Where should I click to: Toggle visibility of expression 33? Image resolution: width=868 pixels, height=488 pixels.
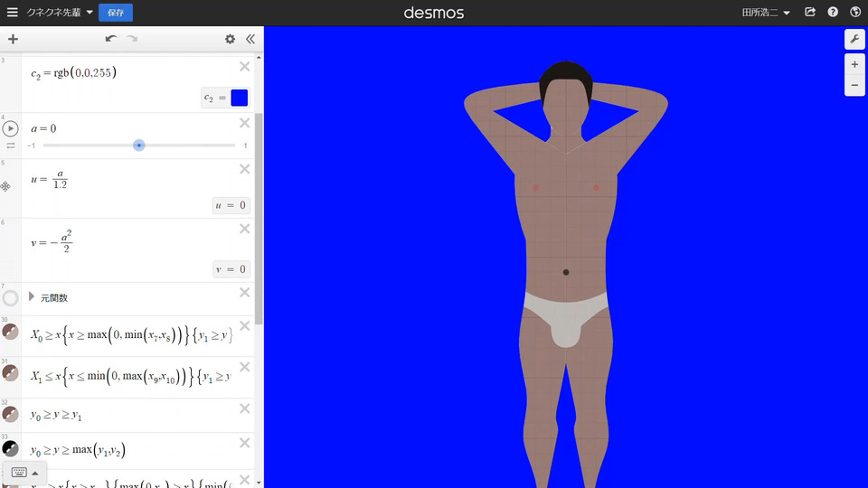pos(10,449)
